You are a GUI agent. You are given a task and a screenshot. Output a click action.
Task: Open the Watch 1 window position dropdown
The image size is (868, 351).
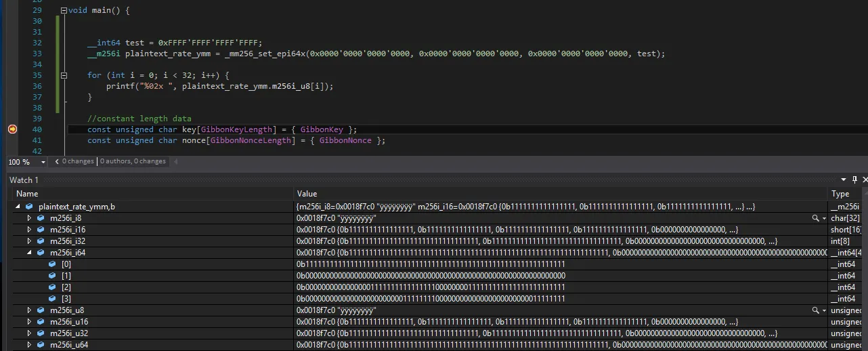coord(844,180)
